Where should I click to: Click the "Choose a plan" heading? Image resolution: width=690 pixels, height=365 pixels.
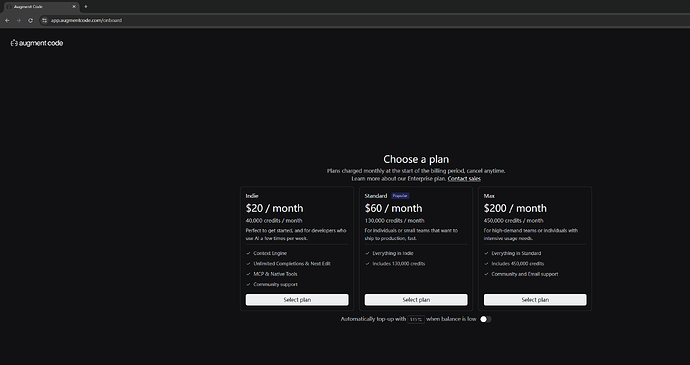point(416,159)
